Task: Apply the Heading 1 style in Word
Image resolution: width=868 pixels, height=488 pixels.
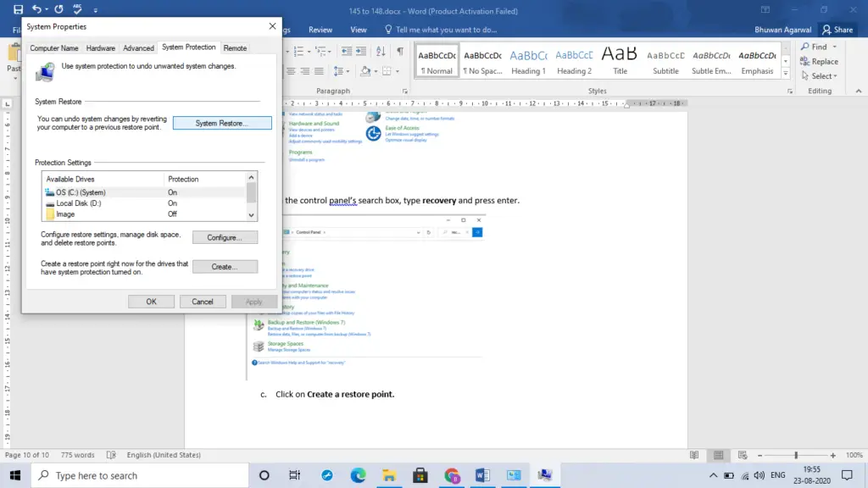Action: (x=529, y=61)
